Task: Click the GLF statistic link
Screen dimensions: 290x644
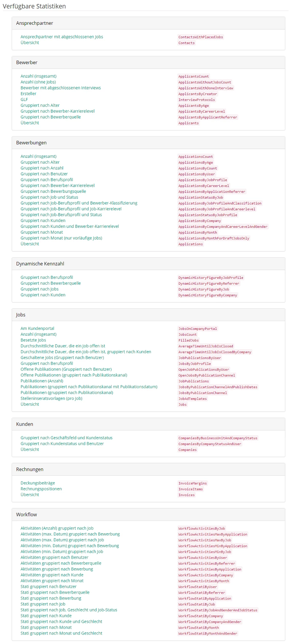Action: click(24, 99)
